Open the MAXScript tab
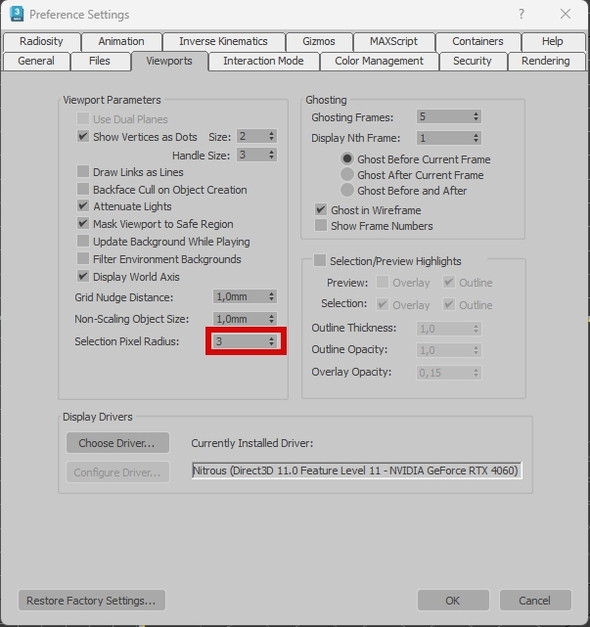590x627 pixels. pyautogui.click(x=394, y=41)
